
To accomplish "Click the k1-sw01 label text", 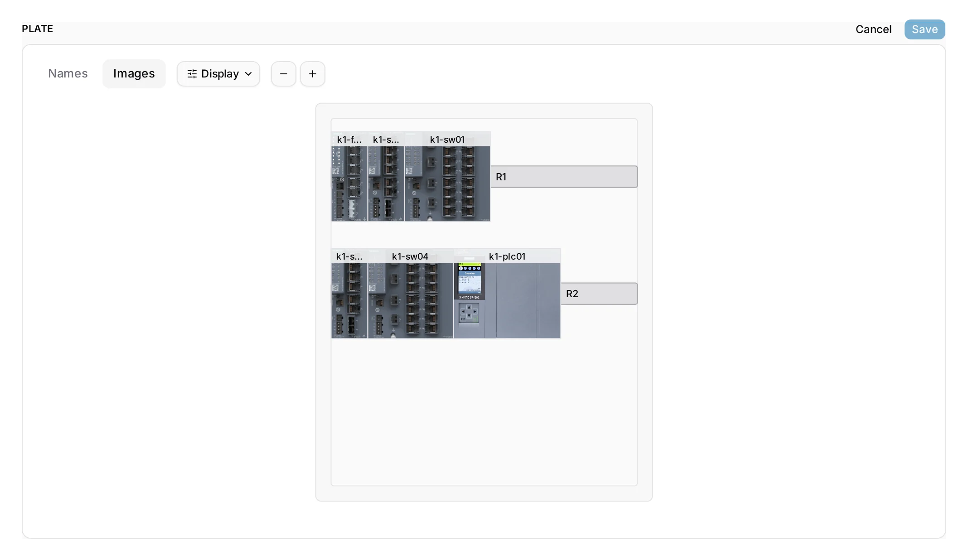I will click(447, 140).
